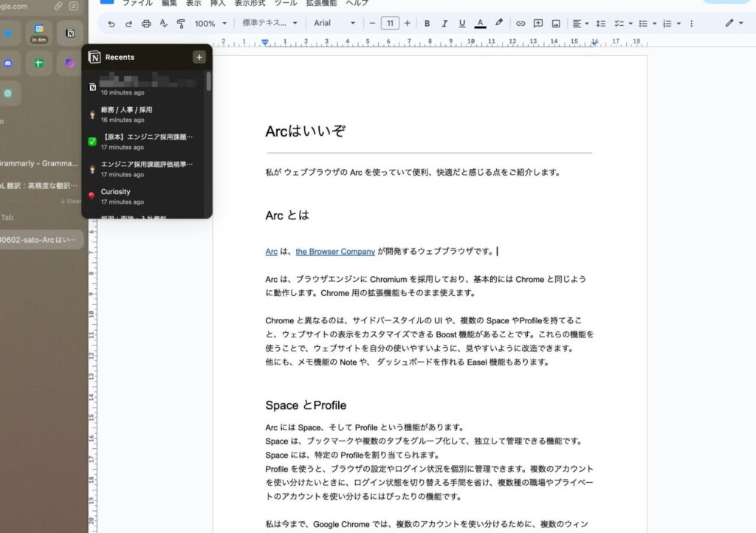This screenshot has width=756, height=533.
Task: Click the Add comment icon
Action: coord(538,24)
